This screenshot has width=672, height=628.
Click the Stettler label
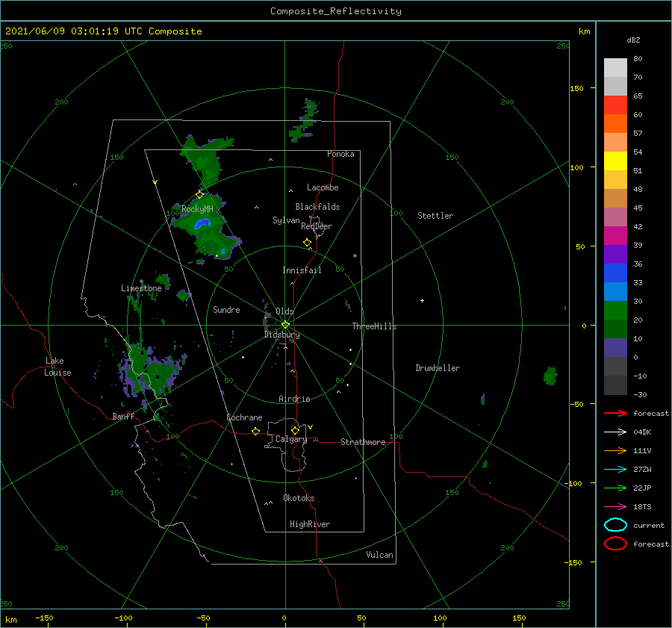coord(435,216)
